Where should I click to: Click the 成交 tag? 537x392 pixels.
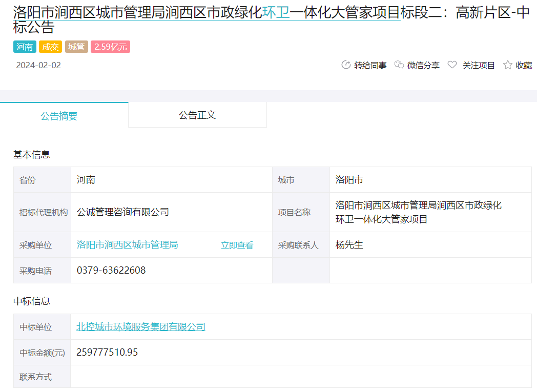tap(50, 47)
